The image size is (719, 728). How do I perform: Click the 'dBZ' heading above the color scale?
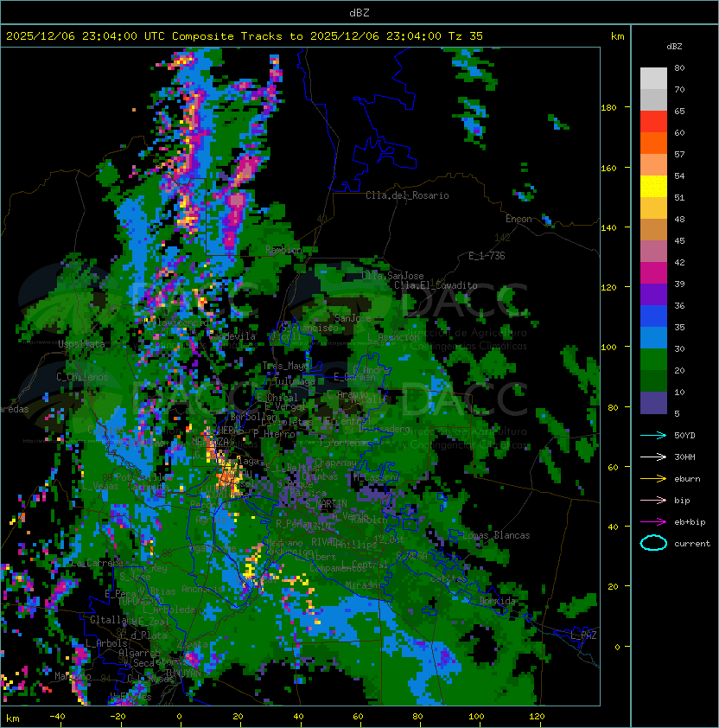674,47
